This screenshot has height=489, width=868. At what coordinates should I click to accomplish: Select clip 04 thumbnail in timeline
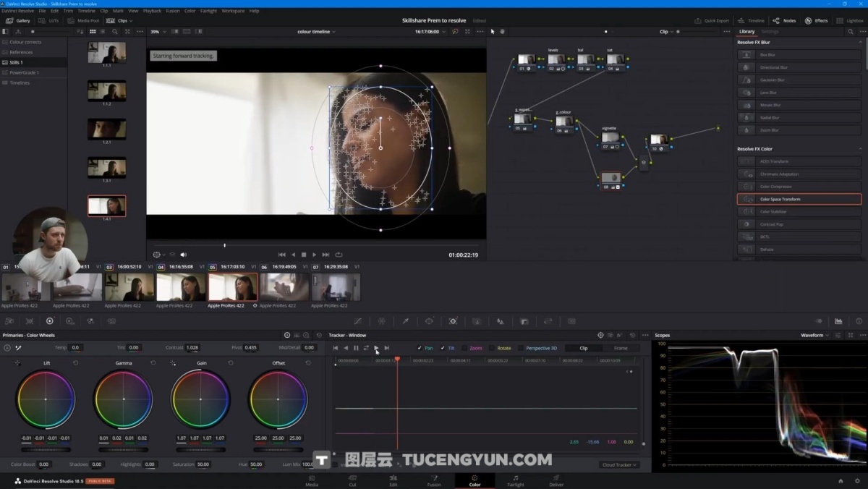pyautogui.click(x=182, y=287)
